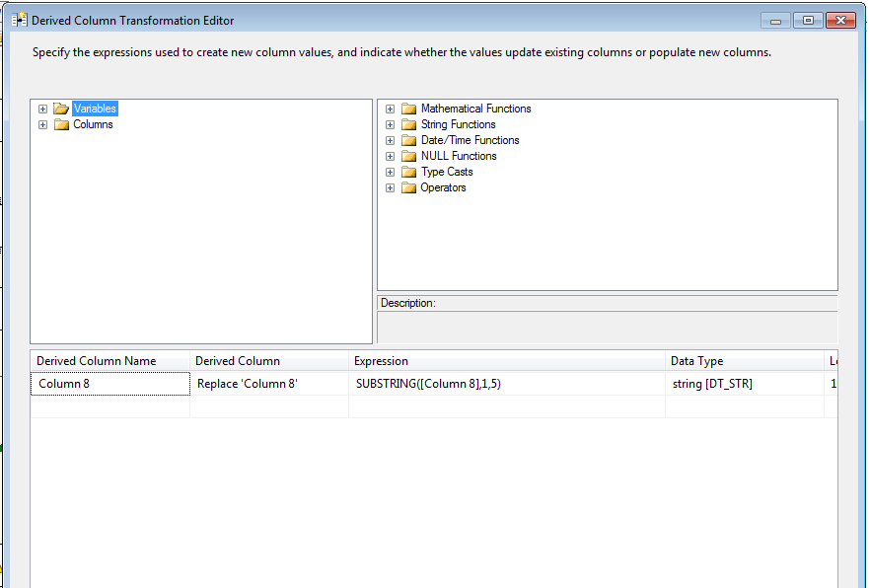The width and height of the screenshot is (870, 588).
Task: Click the Variables folder icon
Action: click(61, 109)
